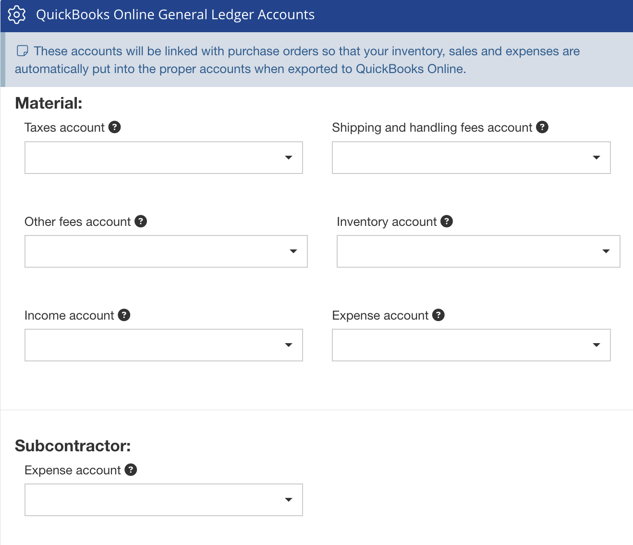Show help for Taxes account
The image size is (633, 545).
click(x=115, y=127)
